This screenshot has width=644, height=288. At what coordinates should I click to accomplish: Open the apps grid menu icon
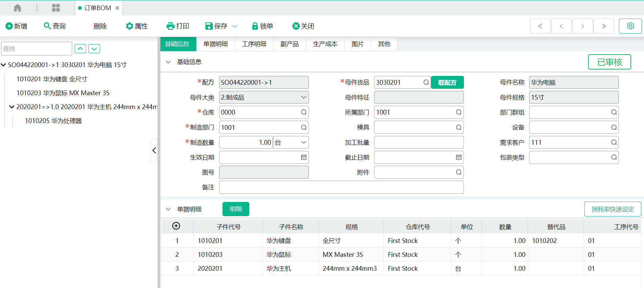click(56, 8)
